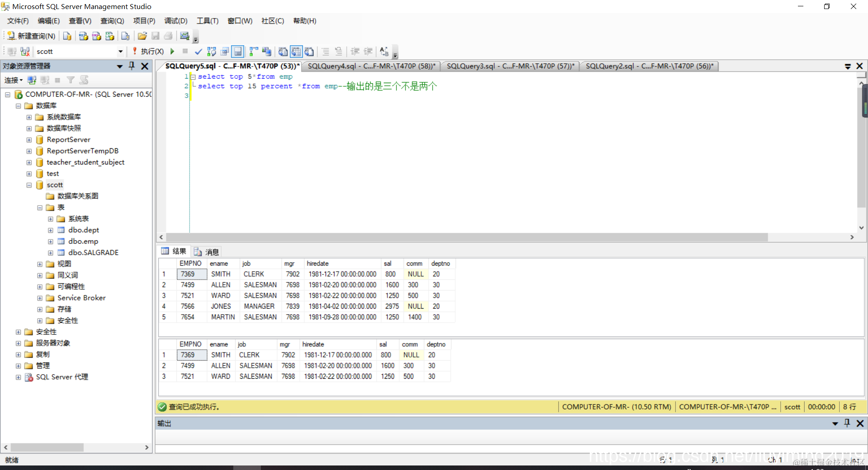Select the dbo.SALGRADE table in the tree
Viewport: 868px width, 470px height.
click(94, 253)
